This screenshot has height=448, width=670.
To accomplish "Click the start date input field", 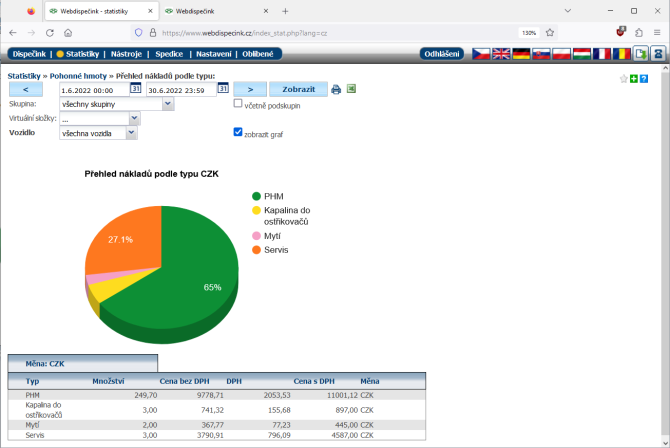I will pos(94,90).
